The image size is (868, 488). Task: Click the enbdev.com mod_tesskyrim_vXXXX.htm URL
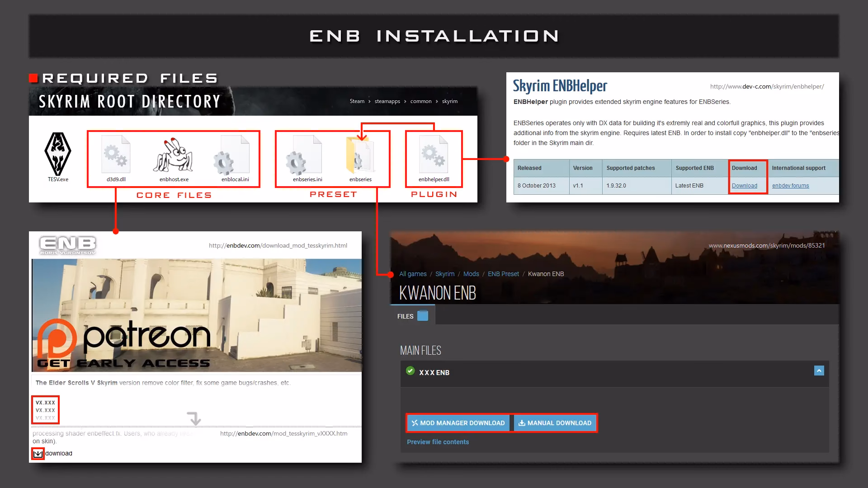[x=284, y=433]
